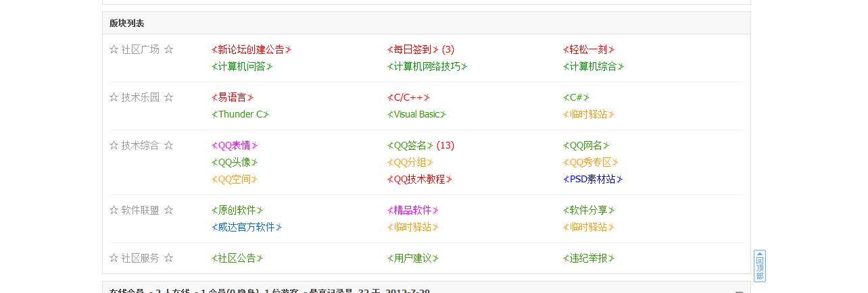Go to 计算机网络技巧 board
This screenshot has height=293, width=868.
click(x=427, y=66)
